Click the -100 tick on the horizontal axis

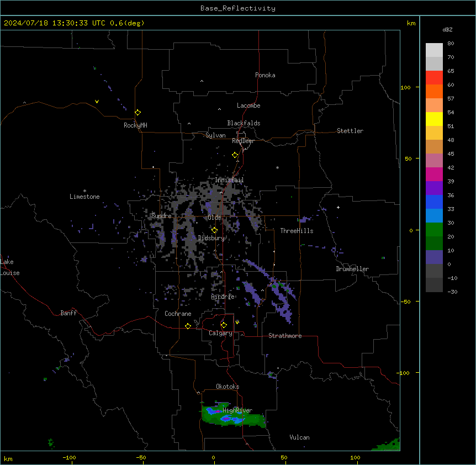pyautogui.click(x=69, y=457)
